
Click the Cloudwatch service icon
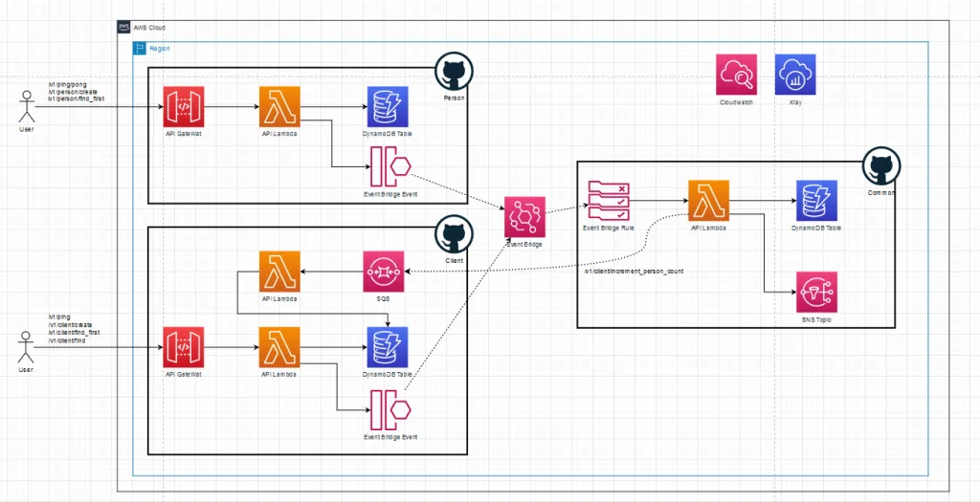coord(737,74)
